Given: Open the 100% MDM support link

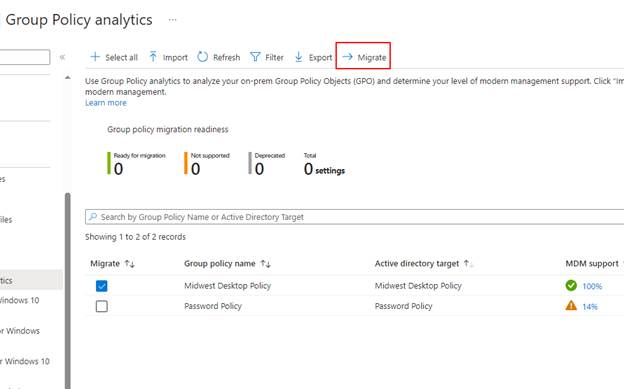Looking at the screenshot, I should point(592,286).
